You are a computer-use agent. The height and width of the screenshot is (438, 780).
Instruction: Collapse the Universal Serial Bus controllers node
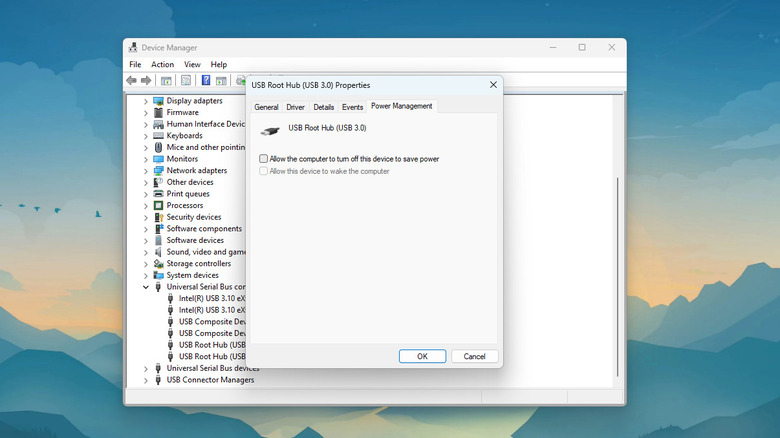point(146,287)
